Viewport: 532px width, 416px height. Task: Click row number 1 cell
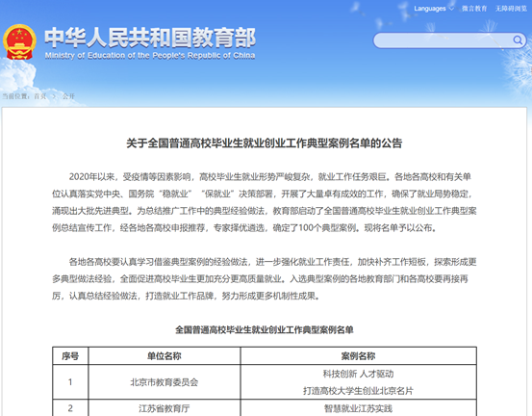(70, 382)
